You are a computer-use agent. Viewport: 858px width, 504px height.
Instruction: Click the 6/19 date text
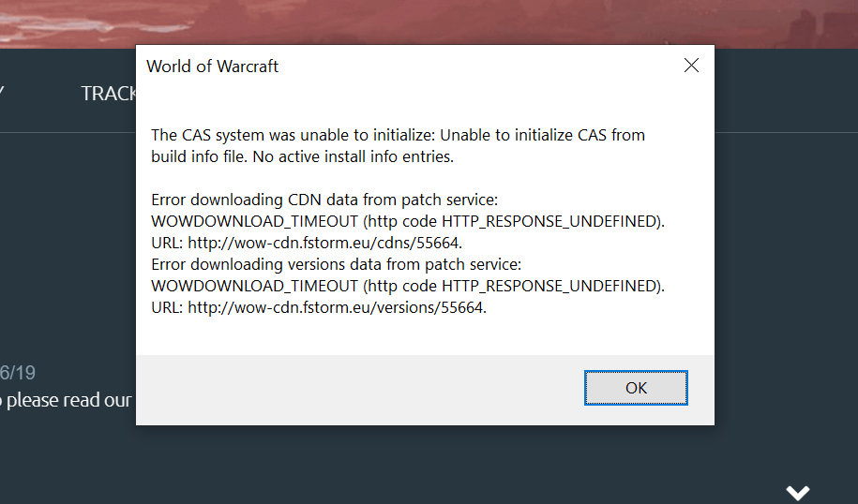click(x=18, y=373)
